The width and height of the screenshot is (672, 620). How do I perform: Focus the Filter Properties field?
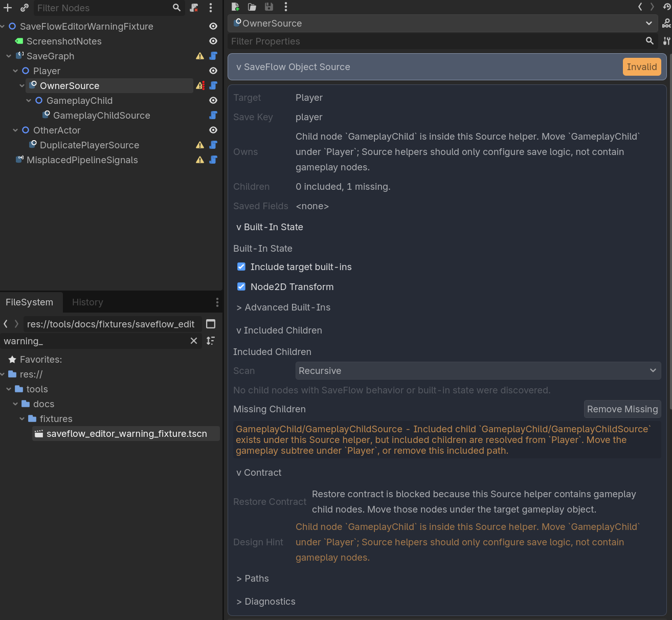[x=436, y=41]
